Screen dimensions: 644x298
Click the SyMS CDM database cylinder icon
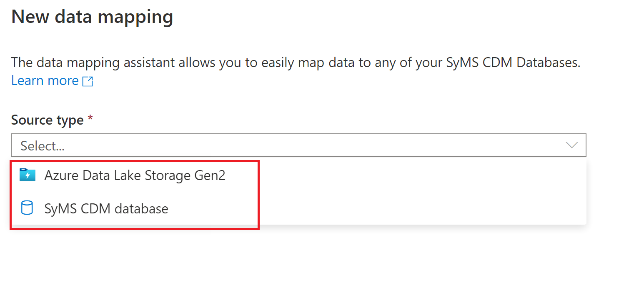pyautogui.click(x=27, y=208)
